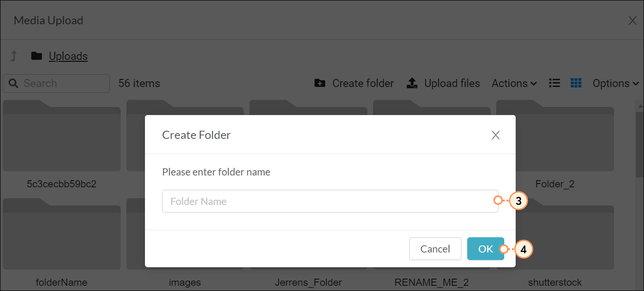Open the Uploads breadcrumb link
The height and width of the screenshot is (291, 644).
68,56
